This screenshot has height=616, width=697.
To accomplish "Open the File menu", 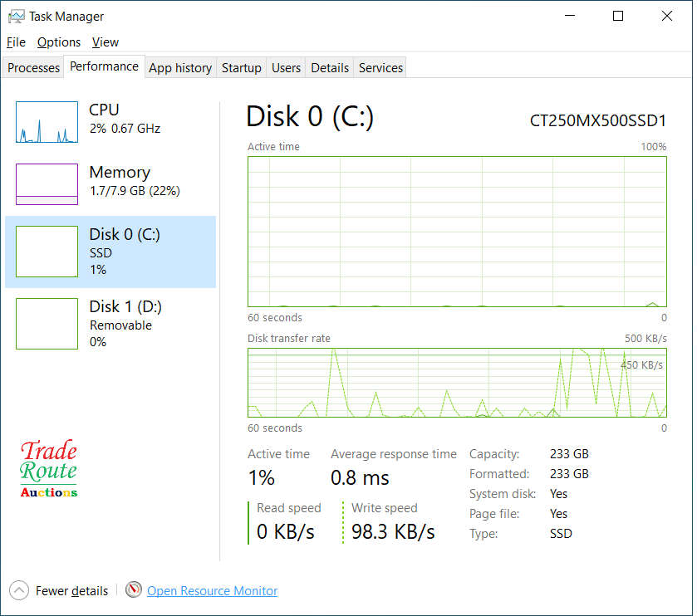I will tap(15, 42).
